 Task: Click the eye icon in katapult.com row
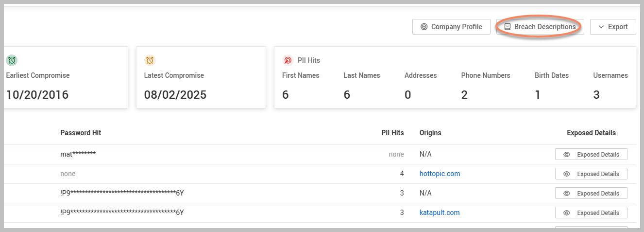[x=566, y=213]
